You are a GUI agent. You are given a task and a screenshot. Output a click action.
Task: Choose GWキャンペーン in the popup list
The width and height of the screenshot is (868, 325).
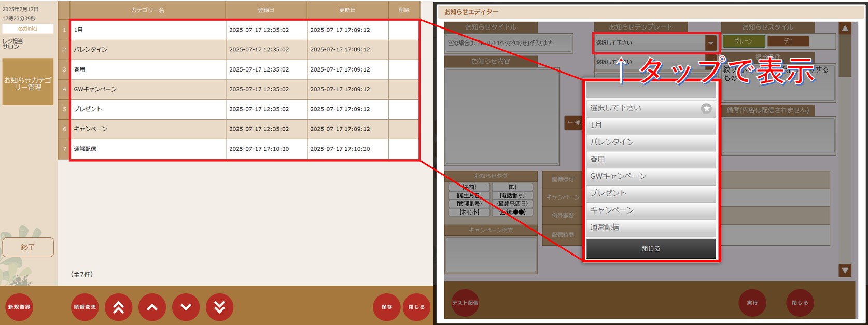coord(651,176)
